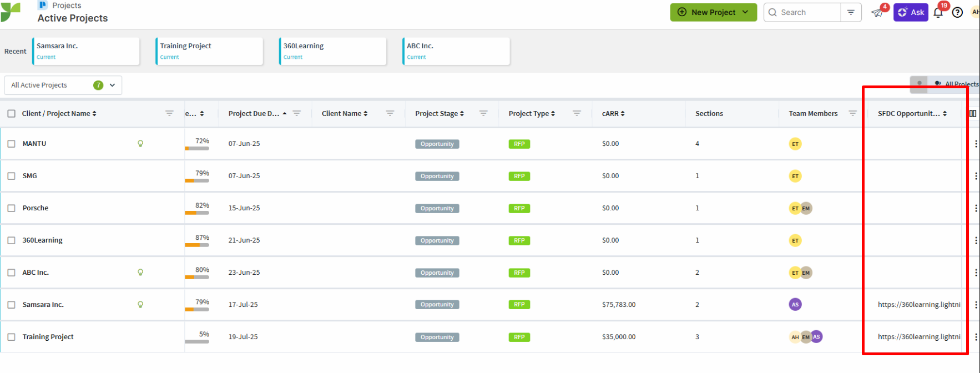Open the Porsche project name
980x373 pixels.
tap(36, 208)
